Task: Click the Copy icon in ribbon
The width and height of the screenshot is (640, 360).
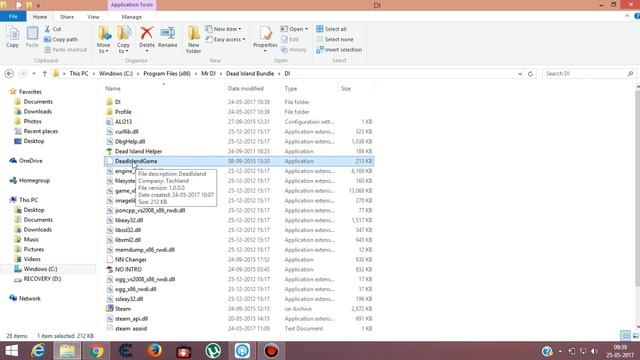Action: tap(12, 37)
